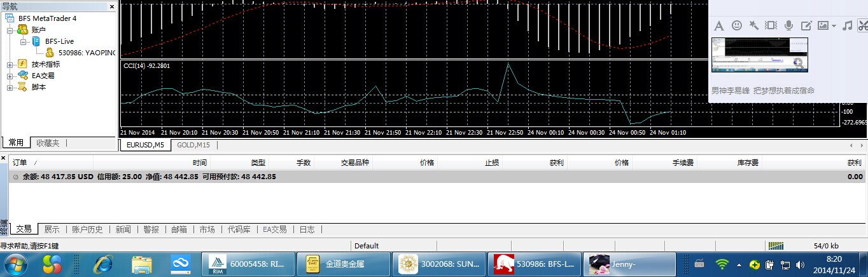Click the microphone voice message icon

pyautogui.click(x=788, y=25)
